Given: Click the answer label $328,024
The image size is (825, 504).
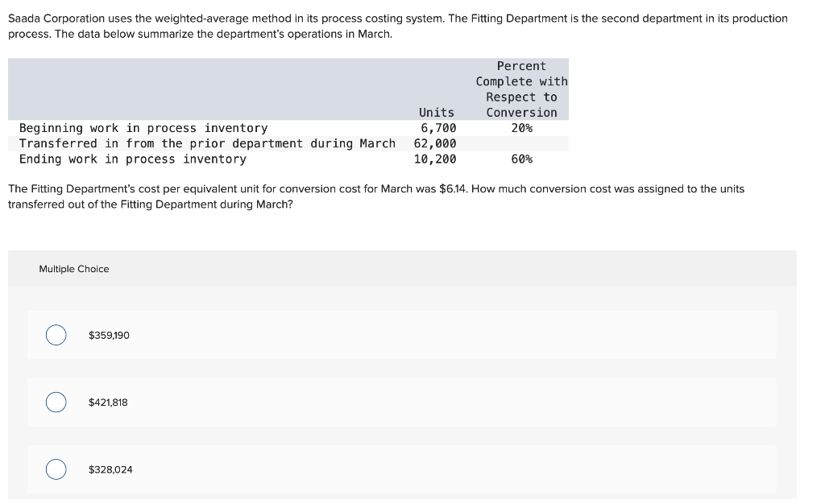Looking at the screenshot, I should coord(110,469).
